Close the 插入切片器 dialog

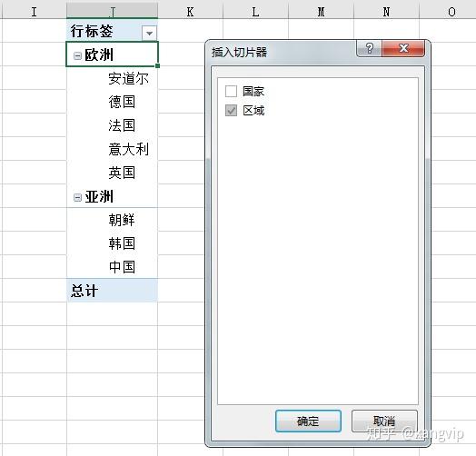(403, 48)
